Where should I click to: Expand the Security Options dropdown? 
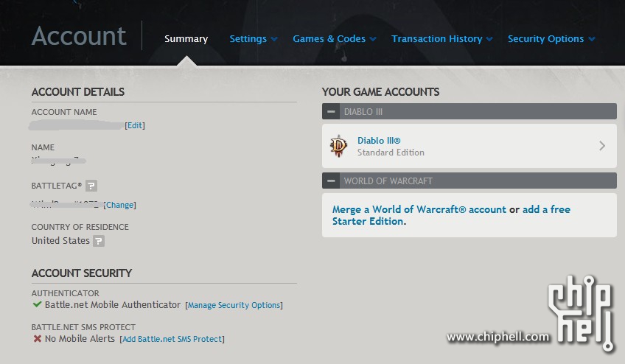tap(551, 38)
